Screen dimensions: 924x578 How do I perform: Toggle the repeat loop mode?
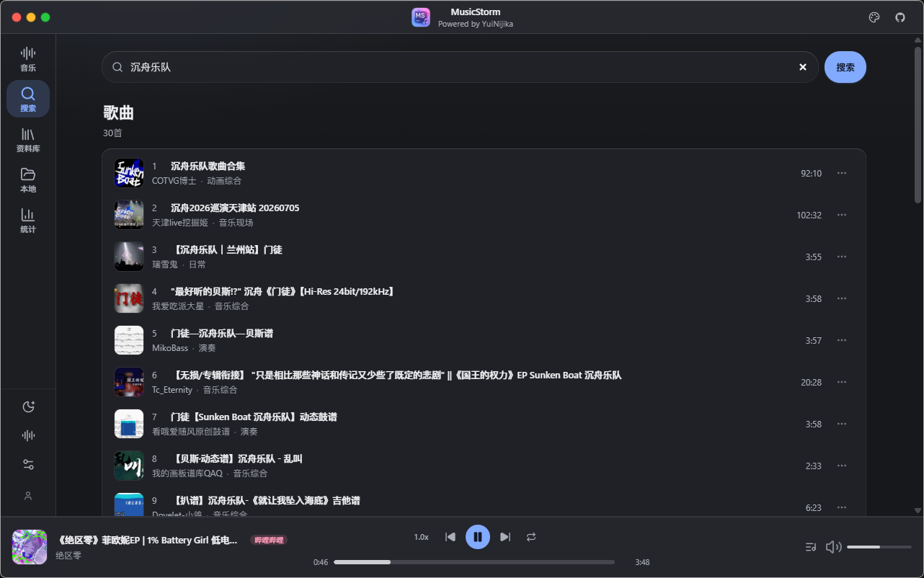(x=531, y=537)
